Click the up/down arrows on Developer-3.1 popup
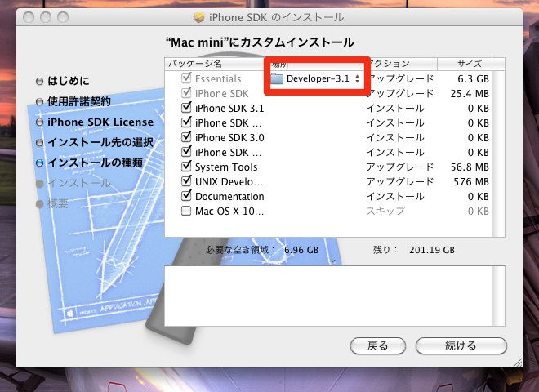This screenshot has width=539, height=392. click(357, 79)
